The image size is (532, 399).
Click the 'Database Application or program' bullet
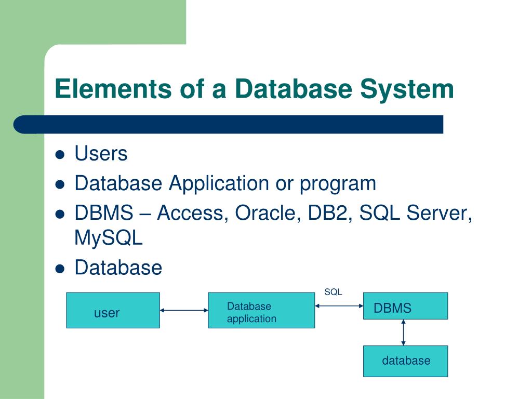tap(225, 184)
